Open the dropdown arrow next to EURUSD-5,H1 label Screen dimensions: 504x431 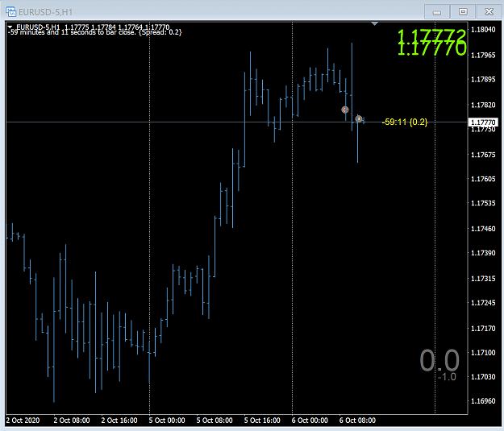click(x=10, y=27)
